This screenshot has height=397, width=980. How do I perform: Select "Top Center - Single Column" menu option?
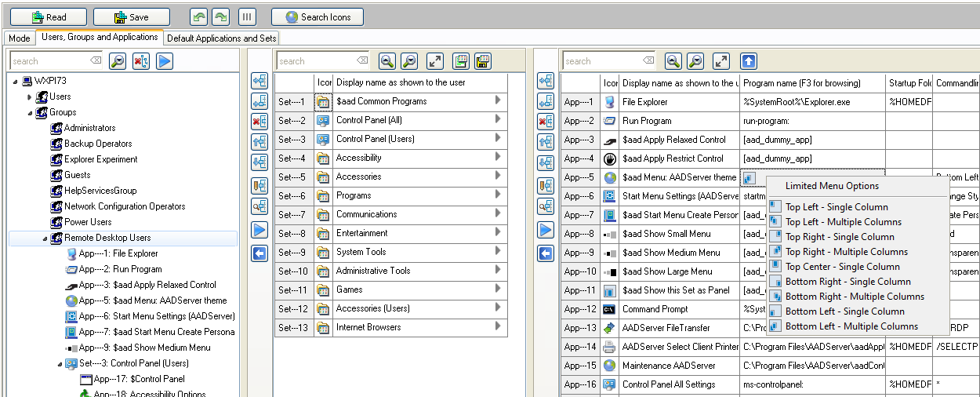pyautogui.click(x=842, y=267)
